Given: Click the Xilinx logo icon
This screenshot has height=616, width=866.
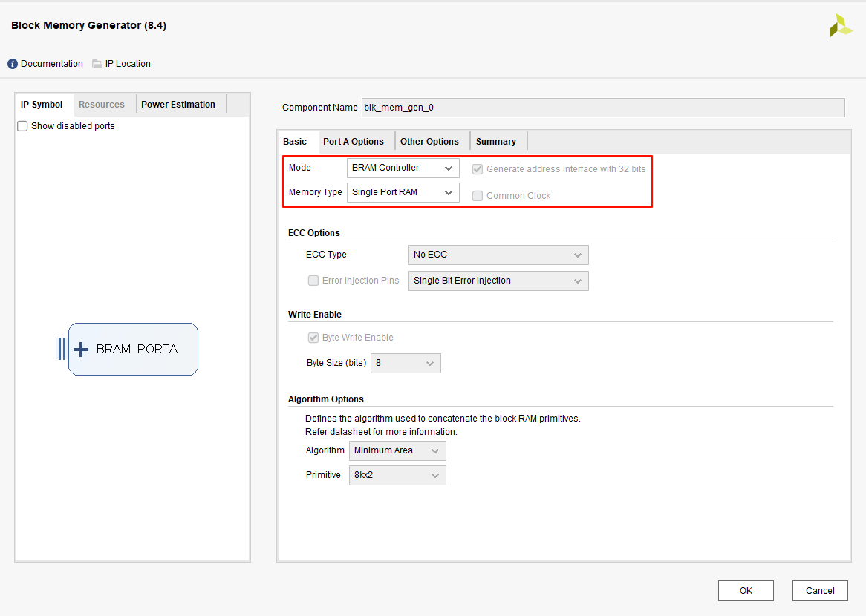Looking at the screenshot, I should click(841, 25).
